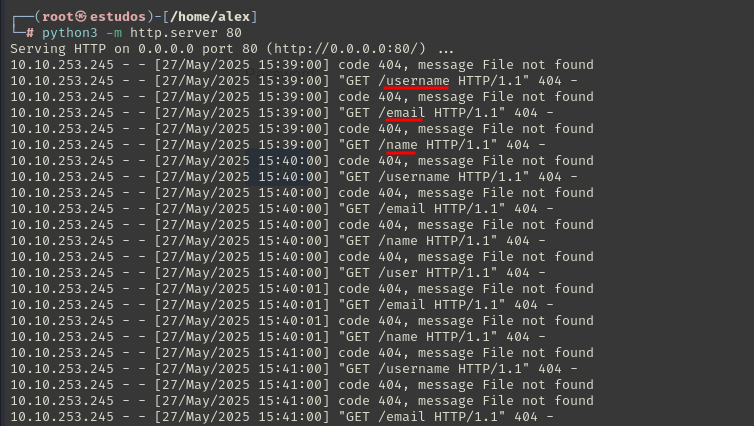
Task: Select the "estudos" hostname in the prompt
Action: pyautogui.click(x=118, y=17)
